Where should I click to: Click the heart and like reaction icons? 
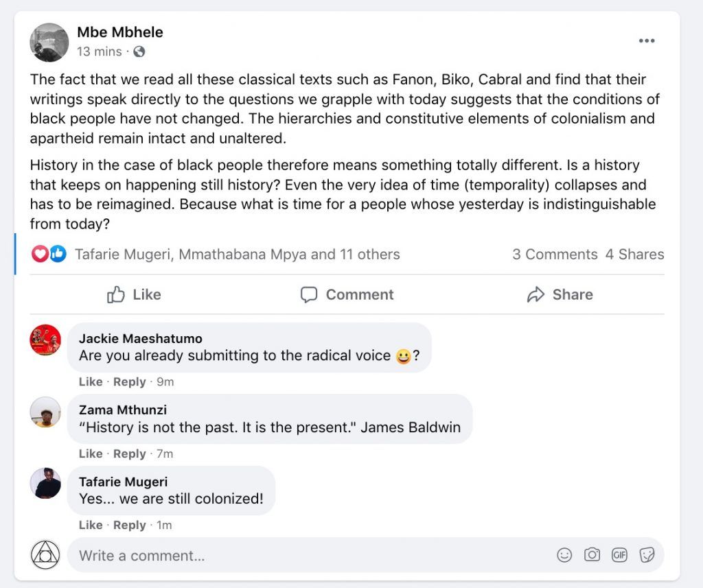point(49,254)
